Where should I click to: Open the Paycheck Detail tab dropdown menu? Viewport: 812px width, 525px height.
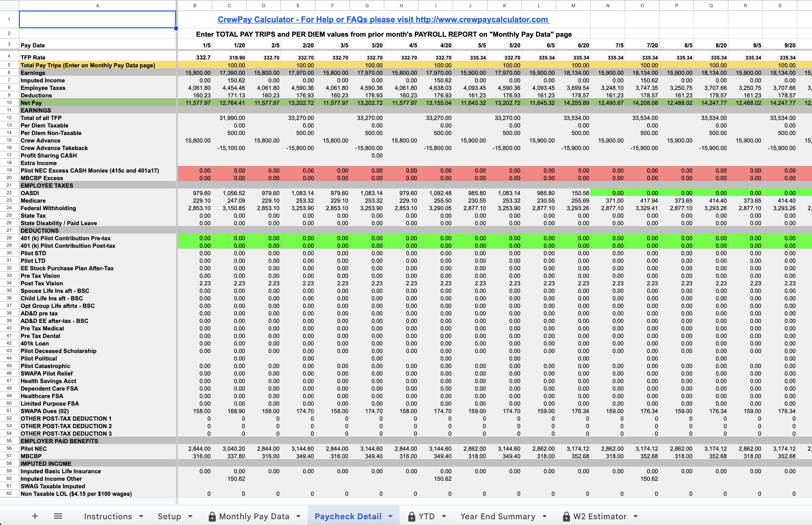391,517
